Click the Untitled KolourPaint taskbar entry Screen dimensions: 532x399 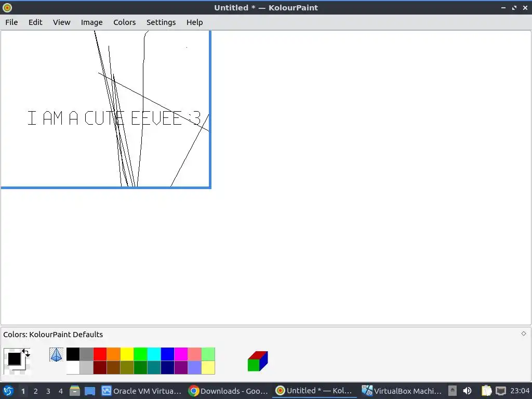(x=314, y=391)
